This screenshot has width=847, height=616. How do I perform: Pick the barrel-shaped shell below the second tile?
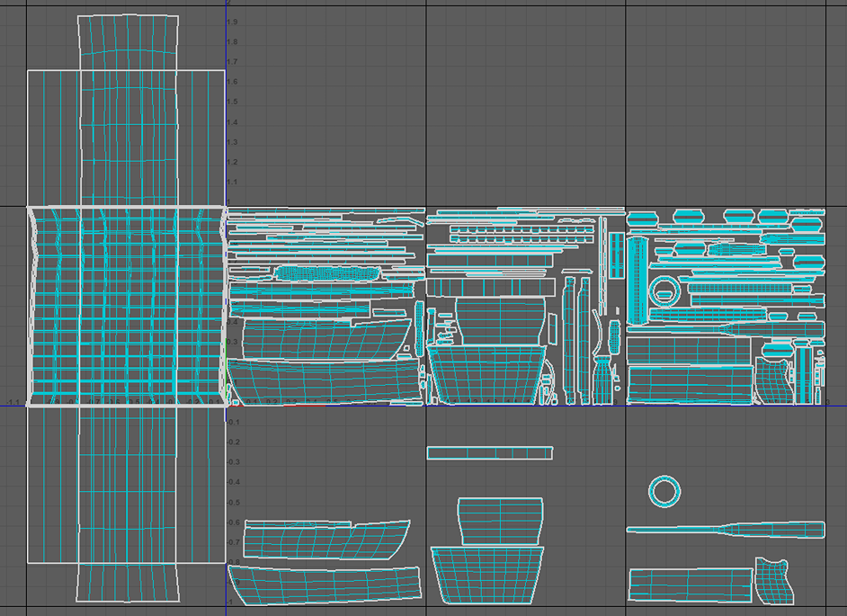tap(500, 520)
